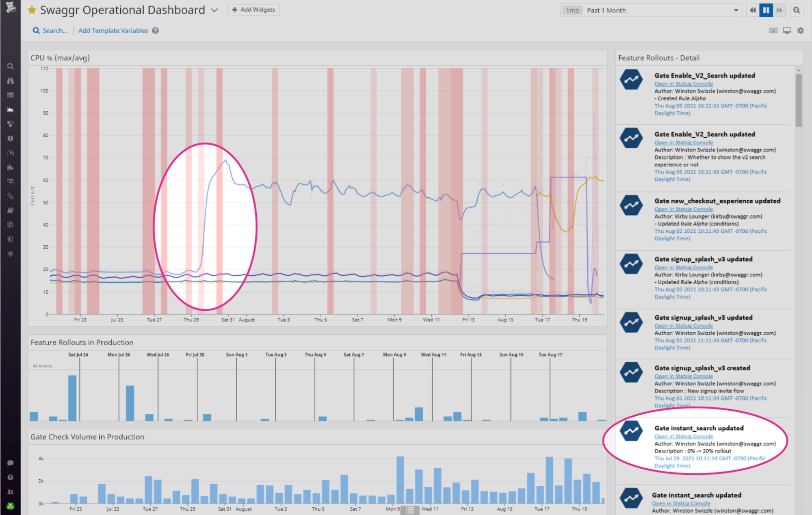812x515 pixels.
Task: Open the Logs section in the sidebar
Action: coord(11,182)
